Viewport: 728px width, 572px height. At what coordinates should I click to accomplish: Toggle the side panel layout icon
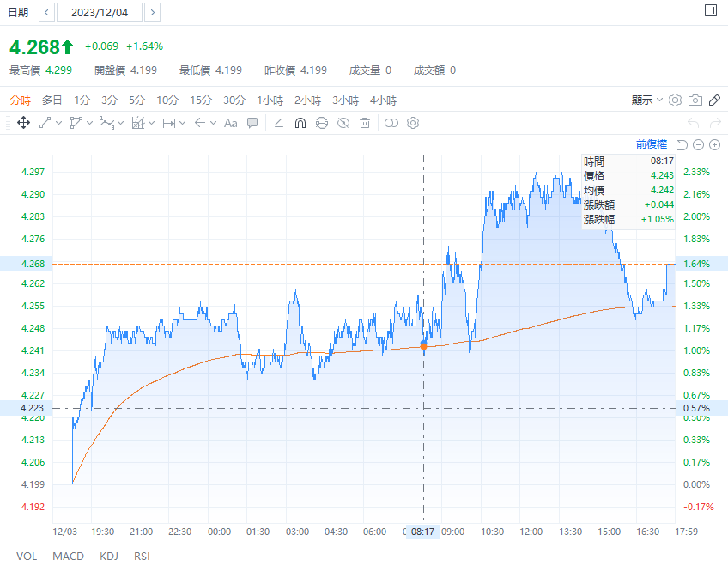coord(711,10)
